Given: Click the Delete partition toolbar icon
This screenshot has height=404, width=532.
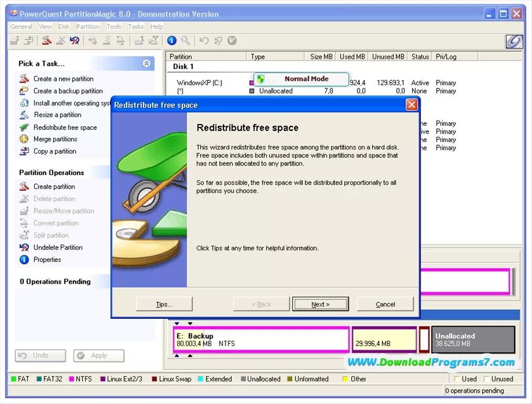Looking at the screenshot, I should tap(60, 41).
